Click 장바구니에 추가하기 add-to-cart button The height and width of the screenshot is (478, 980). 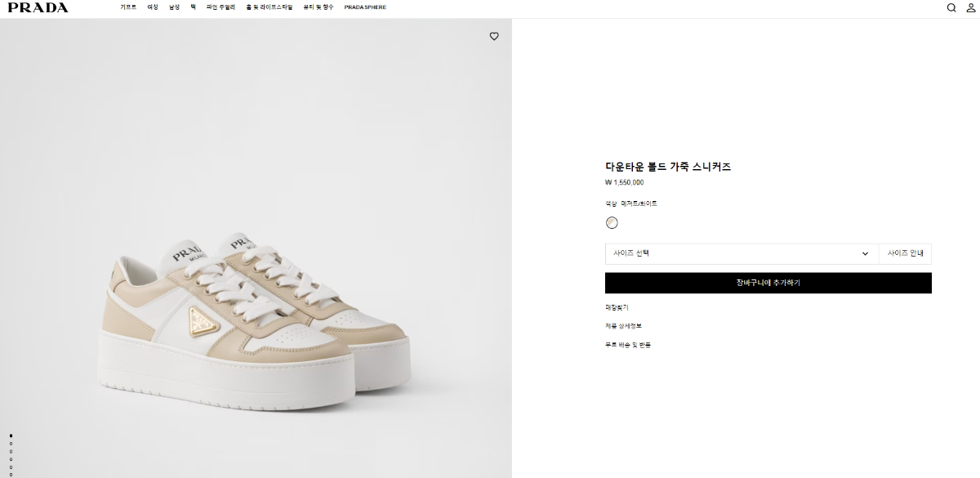pyautogui.click(x=768, y=283)
